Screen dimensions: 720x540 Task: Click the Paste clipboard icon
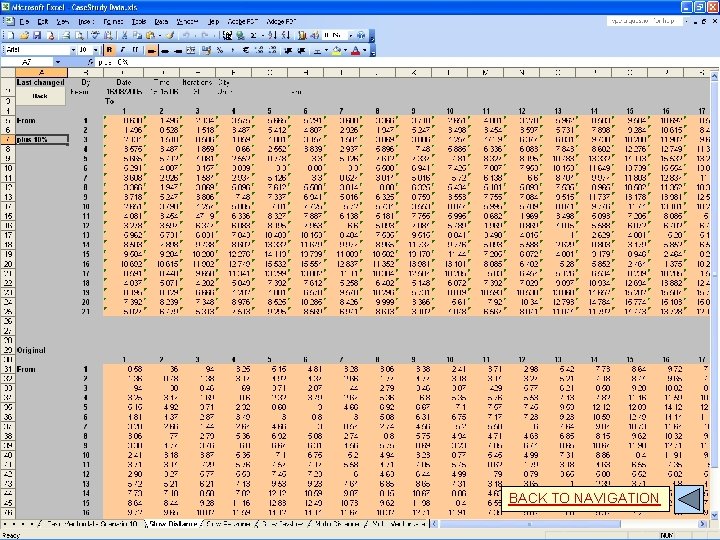150,35
